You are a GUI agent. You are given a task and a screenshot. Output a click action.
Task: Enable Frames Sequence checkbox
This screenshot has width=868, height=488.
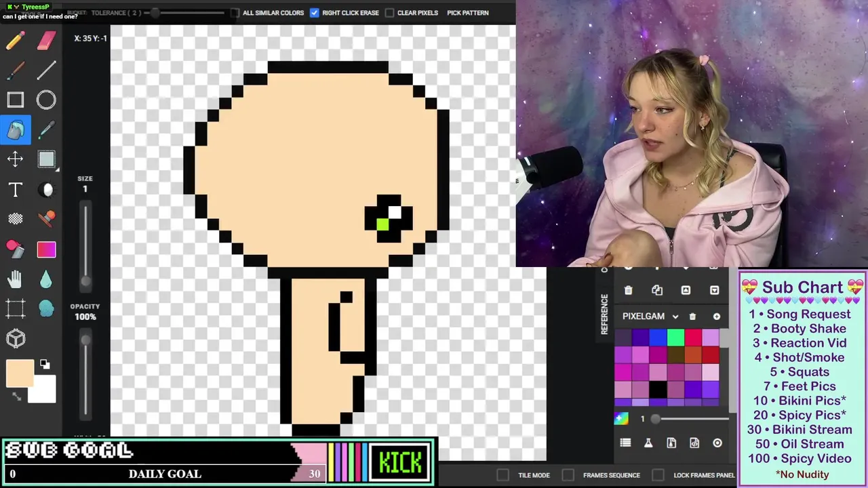pos(568,475)
